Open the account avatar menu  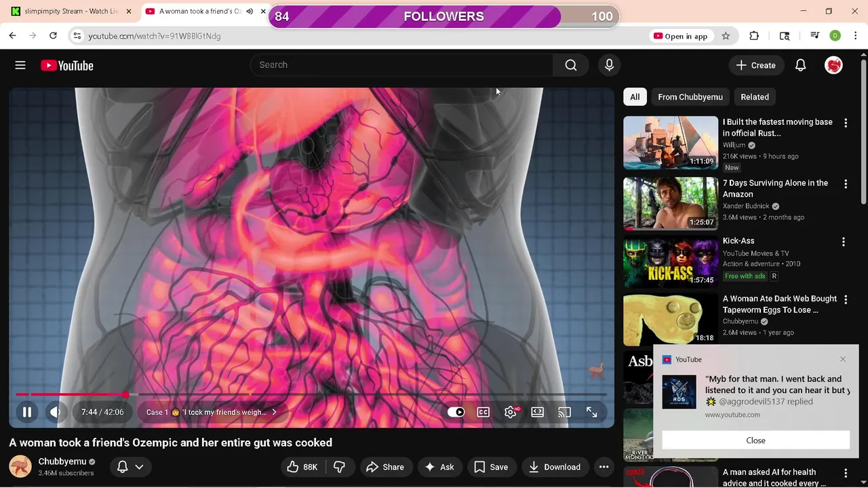click(x=833, y=65)
